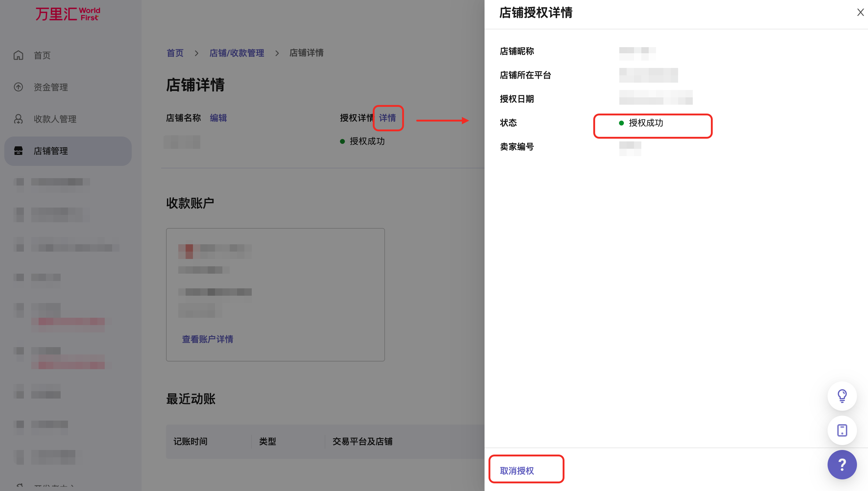Click the 记账时间 column header
This screenshot has width=868, height=491.
(x=191, y=441)
